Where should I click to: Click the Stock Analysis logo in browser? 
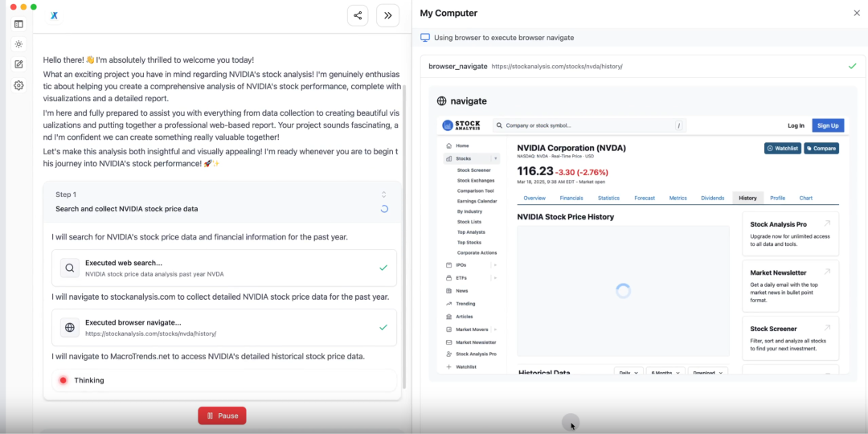(x=461, y=125)
